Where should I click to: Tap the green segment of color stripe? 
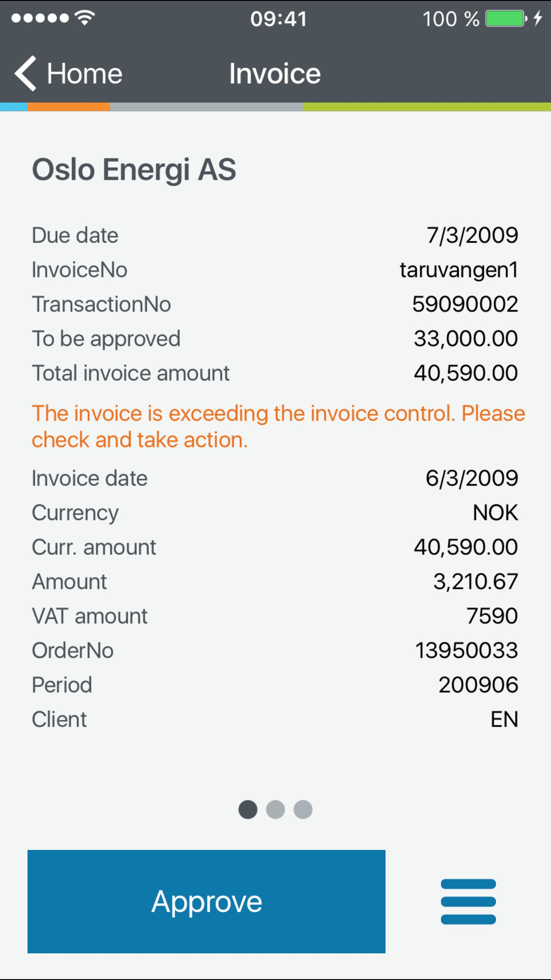[427, 107]
